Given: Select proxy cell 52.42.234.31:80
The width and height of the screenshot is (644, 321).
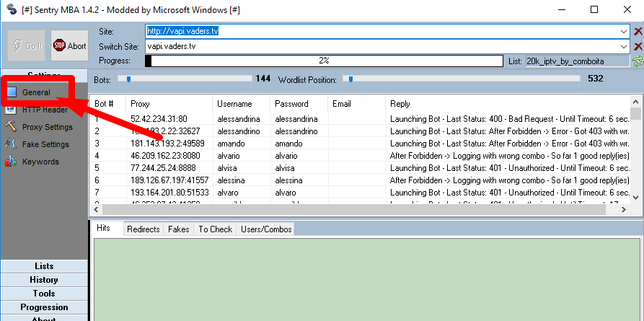Looking at the screenshot, I should click(x=159, y=119).
